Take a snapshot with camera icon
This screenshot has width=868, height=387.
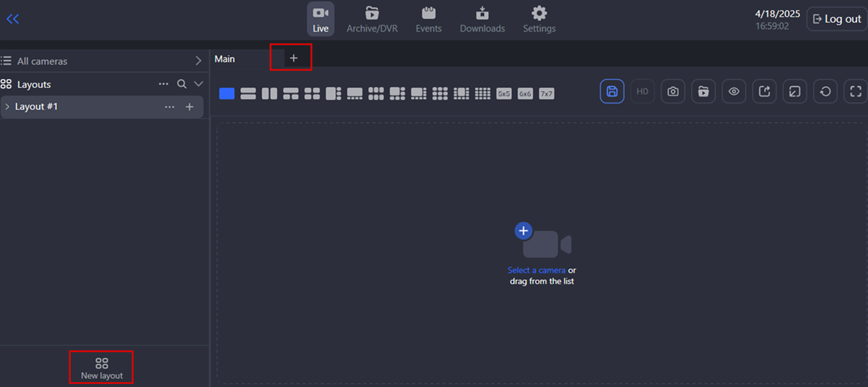tap(673, 92)
